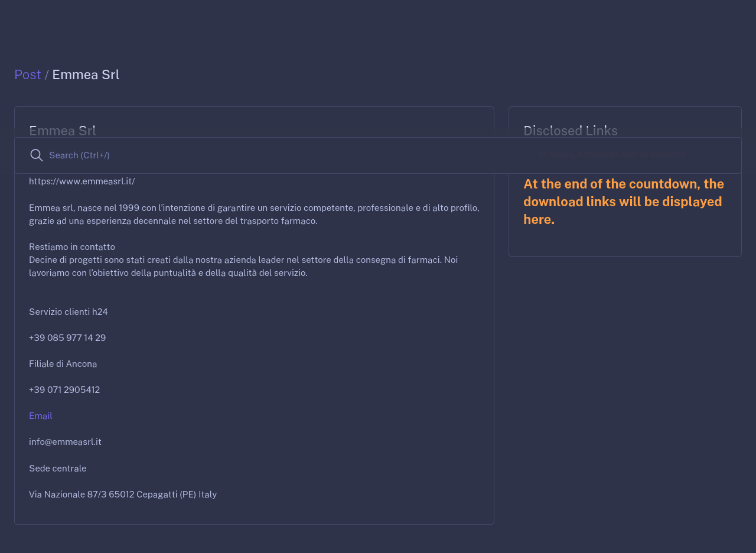Click the Restiamo in contatto line
The height and width of the screenshot is (553, 756).
pyautogui.click(x=72, y=247)
